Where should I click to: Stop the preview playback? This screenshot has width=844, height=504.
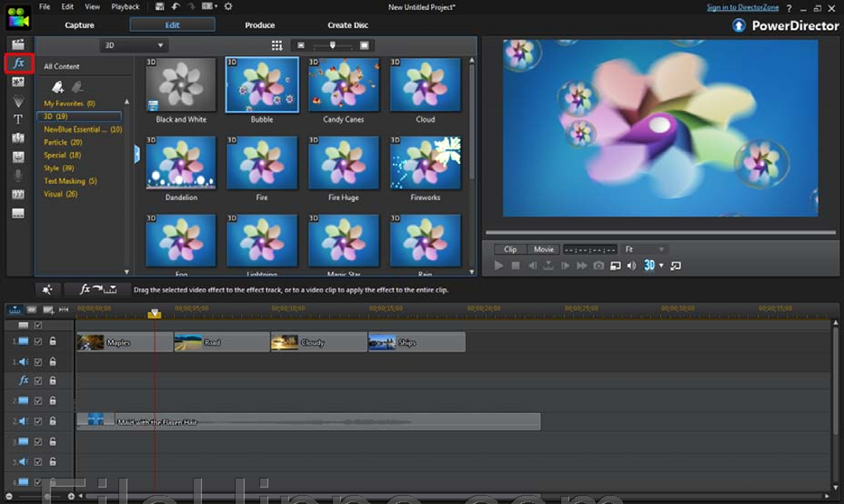pos(516,266)
